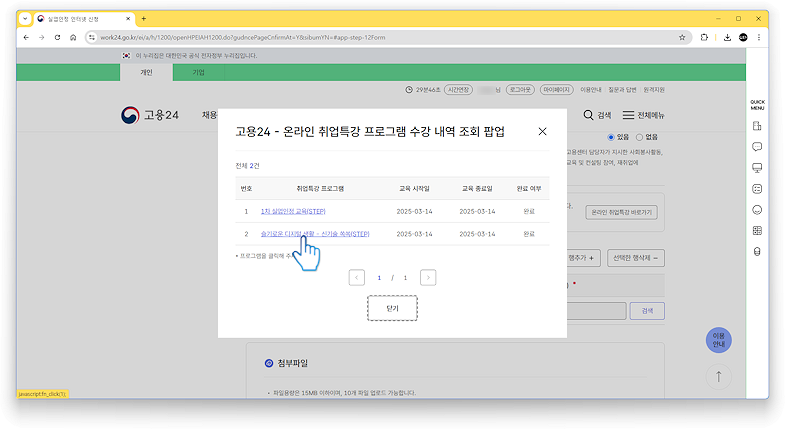Click the 선택한 행삭제 button
Viewport: 785px width, 429px height.
click(636, 258)
